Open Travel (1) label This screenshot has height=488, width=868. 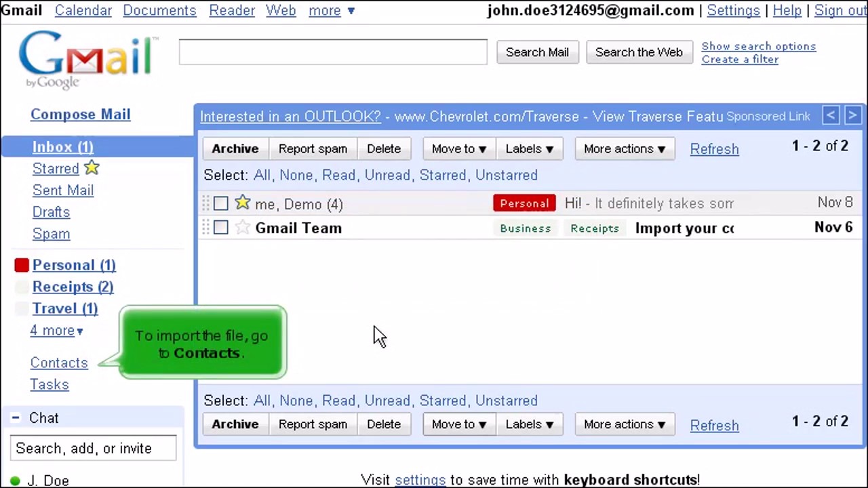pyautogui.click(x=65, y=308)
